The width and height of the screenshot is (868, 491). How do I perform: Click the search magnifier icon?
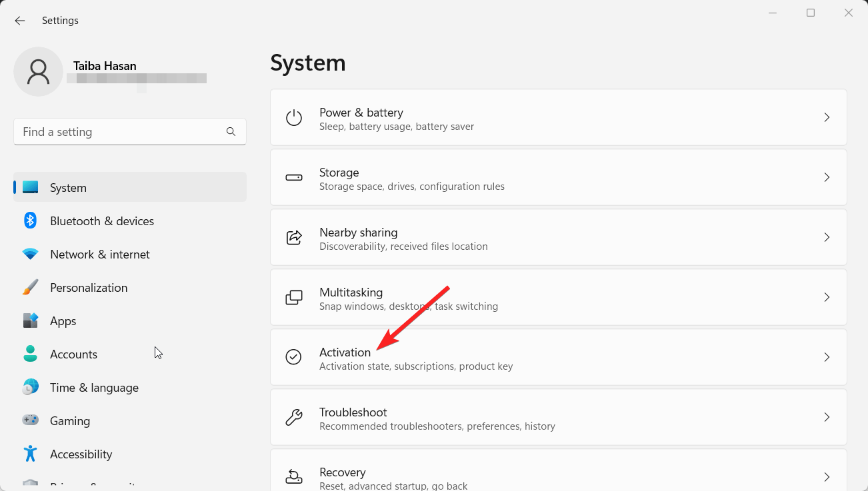231,132
